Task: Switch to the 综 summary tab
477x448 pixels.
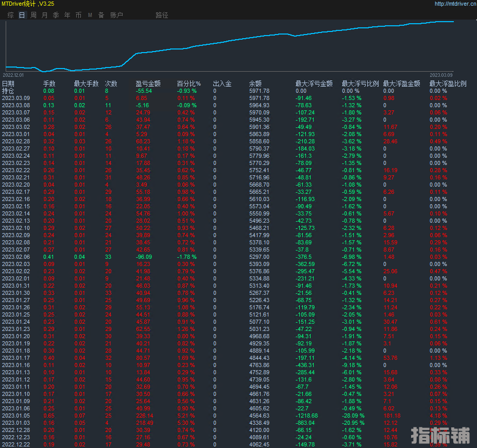Action: (11, 15)
